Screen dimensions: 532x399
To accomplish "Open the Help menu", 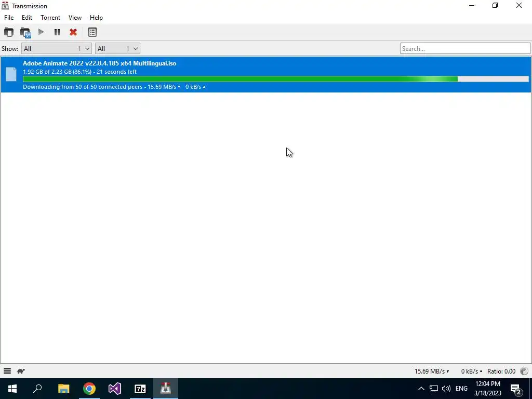I will click(96, 18).
